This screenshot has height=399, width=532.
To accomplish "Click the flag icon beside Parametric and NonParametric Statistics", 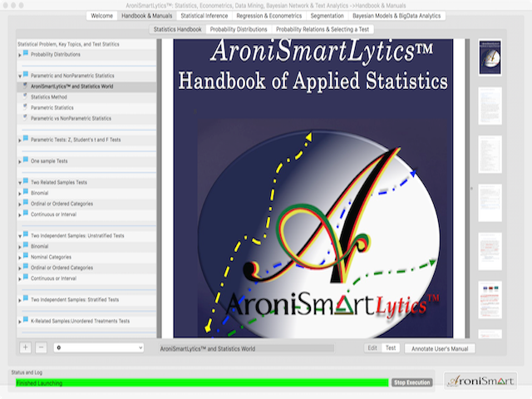I will click(26, 75).
